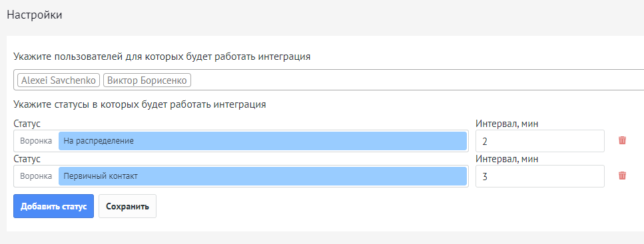644x244 pixels.
Task: Click "Интервал, мин" label above value 3
Action: click(x=507, y=159)
